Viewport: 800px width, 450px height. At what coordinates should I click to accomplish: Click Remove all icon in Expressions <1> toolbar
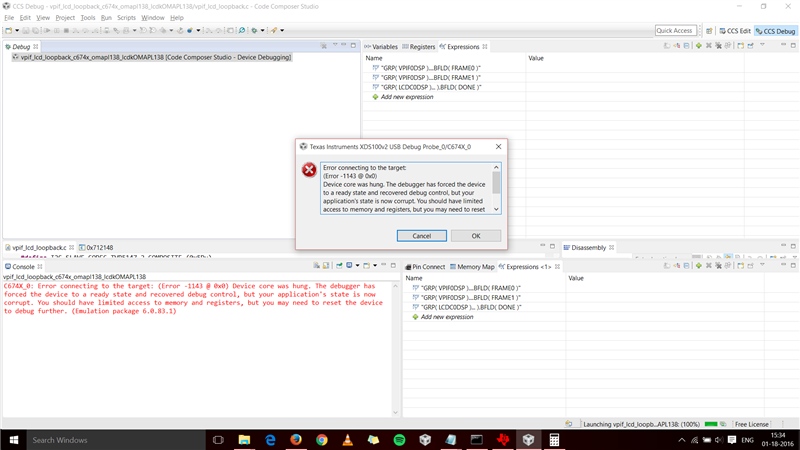[718, 265]
